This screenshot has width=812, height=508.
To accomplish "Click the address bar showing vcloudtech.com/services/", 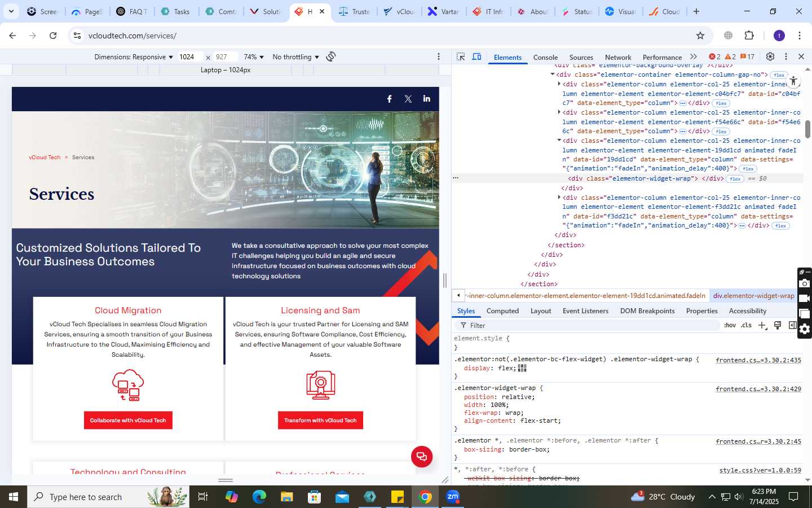I will tap(389, 36).
